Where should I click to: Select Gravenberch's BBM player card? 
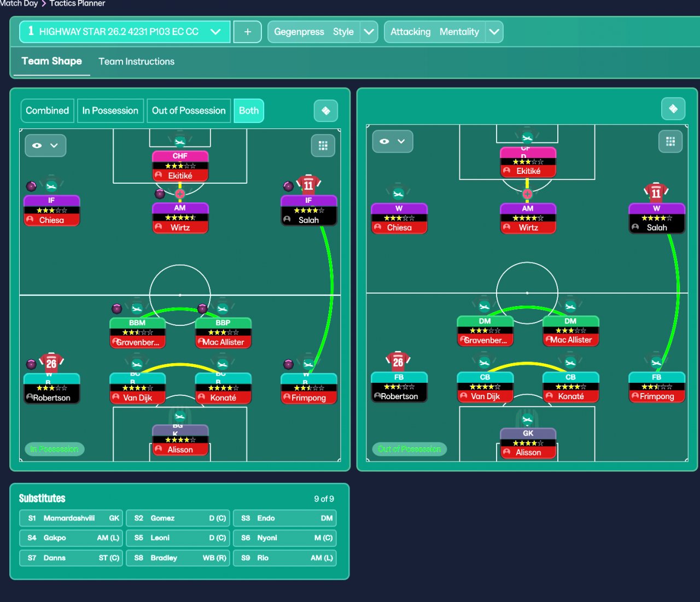pyautogui.click(x=137, y=333)
